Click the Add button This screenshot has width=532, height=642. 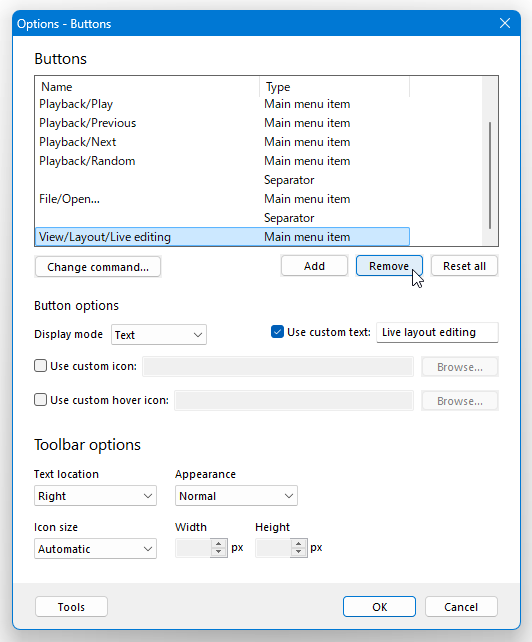point(314,266)
